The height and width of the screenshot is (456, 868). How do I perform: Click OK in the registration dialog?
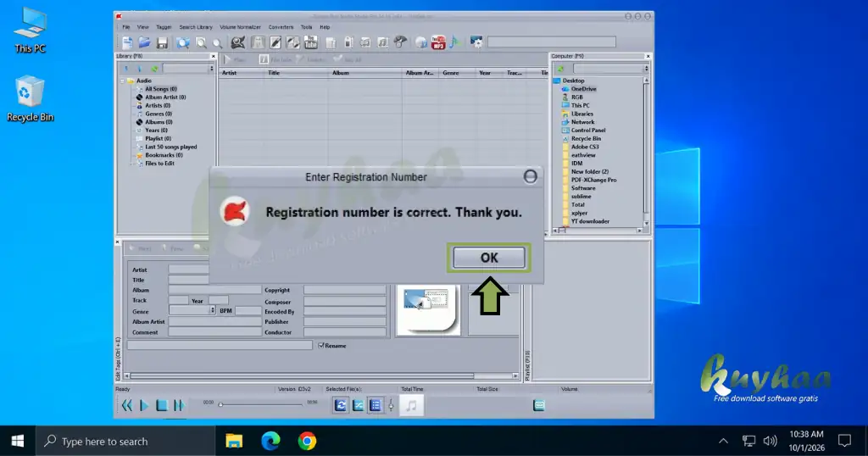[489, 258]
